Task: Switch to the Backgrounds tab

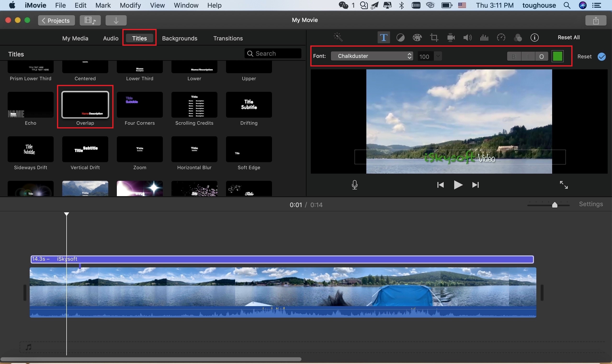Action: click(x=180, y=38)
